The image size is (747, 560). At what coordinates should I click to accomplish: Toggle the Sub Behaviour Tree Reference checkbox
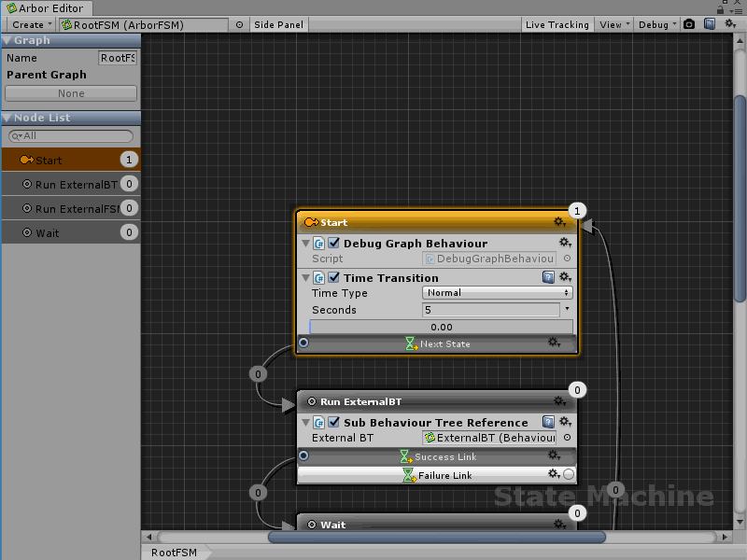click(x=334, y=422)
